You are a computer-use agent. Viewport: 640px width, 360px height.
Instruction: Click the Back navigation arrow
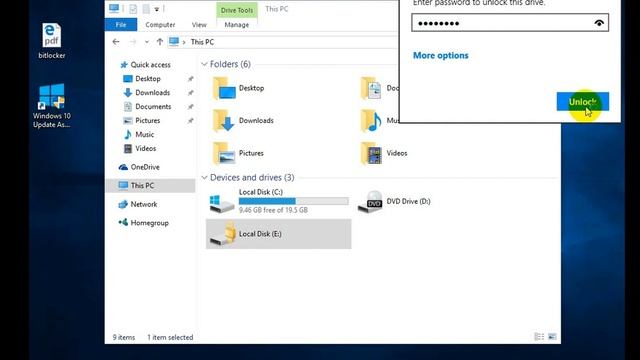[x=116, y=42]
